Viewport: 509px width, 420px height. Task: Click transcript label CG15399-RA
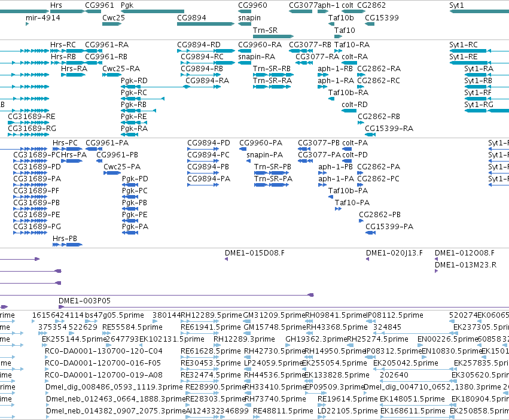pyautogui.click(x=389, y=128)
